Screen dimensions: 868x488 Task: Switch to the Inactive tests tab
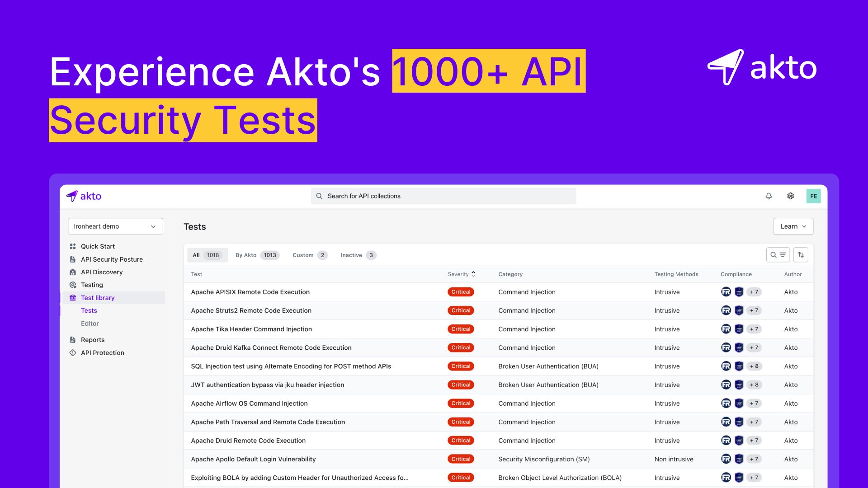tap(359, 255)
